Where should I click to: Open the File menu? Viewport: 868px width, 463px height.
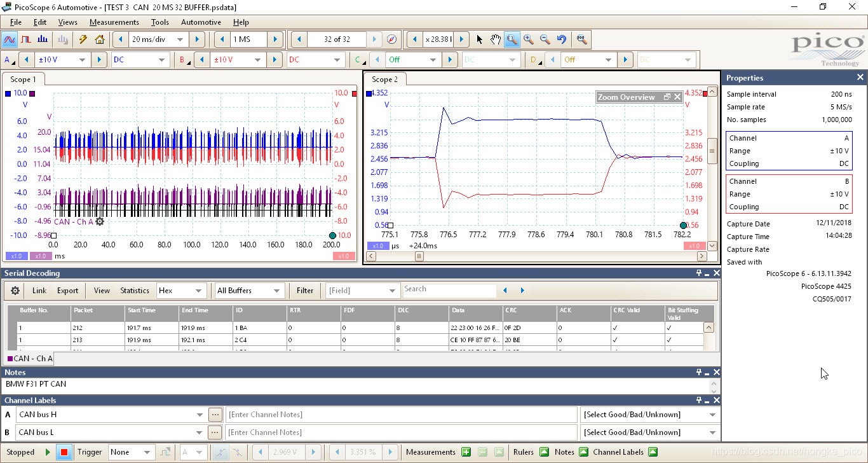(16, 22)
